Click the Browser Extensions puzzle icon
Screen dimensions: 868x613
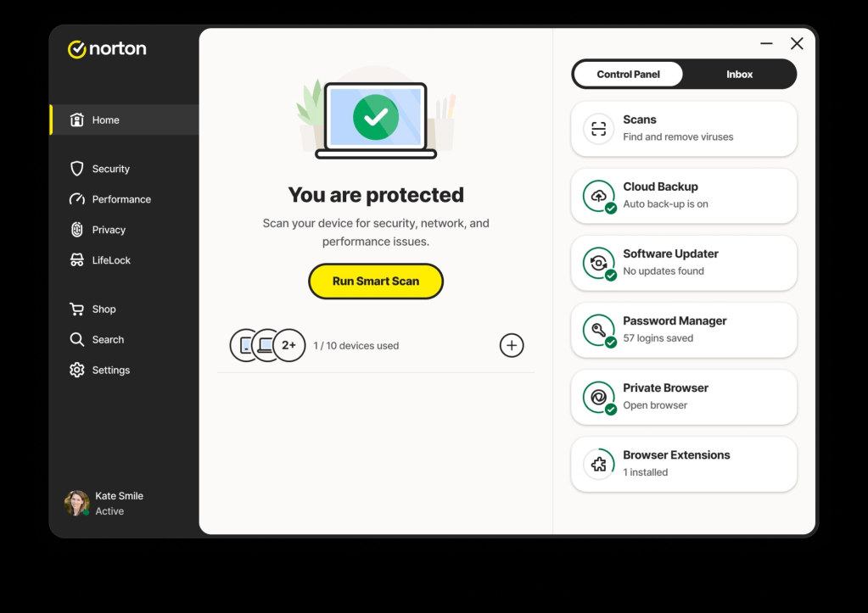598,464
